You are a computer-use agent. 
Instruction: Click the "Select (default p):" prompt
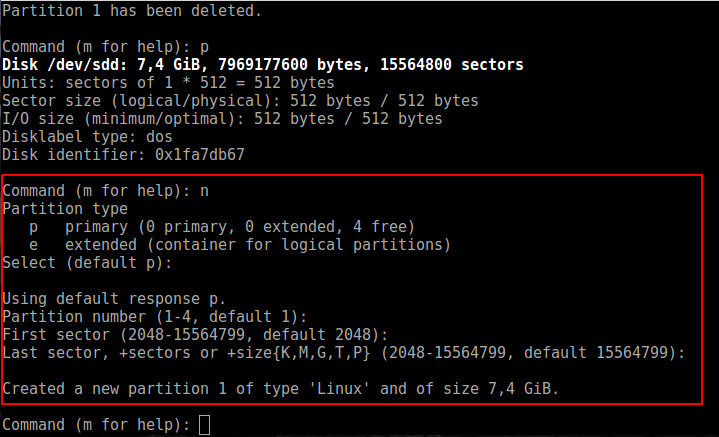pos(87,263)
